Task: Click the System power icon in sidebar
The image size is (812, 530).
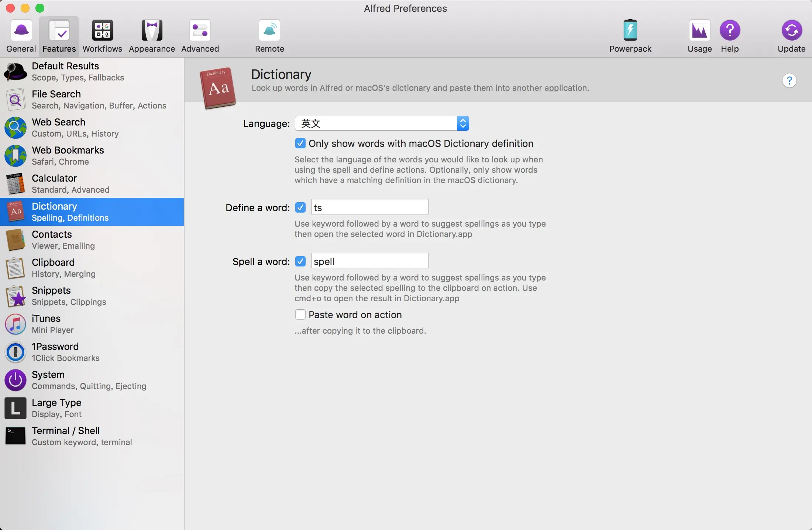Action: point(16,380)
